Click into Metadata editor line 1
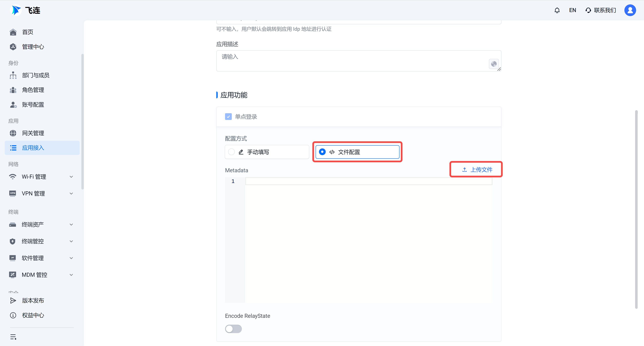 click(x=369, y=181)
